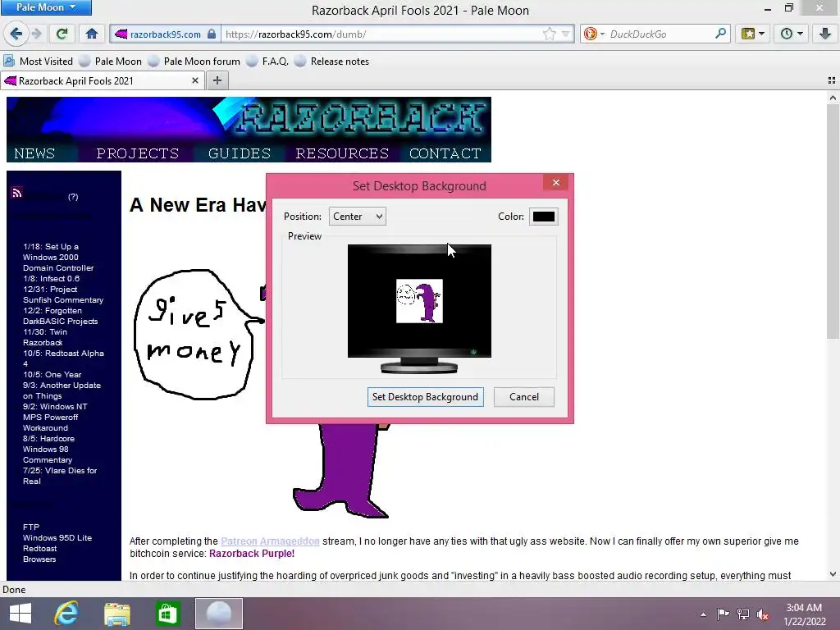Open the Windows Store taskbar icon

click(x=167, y=614)
